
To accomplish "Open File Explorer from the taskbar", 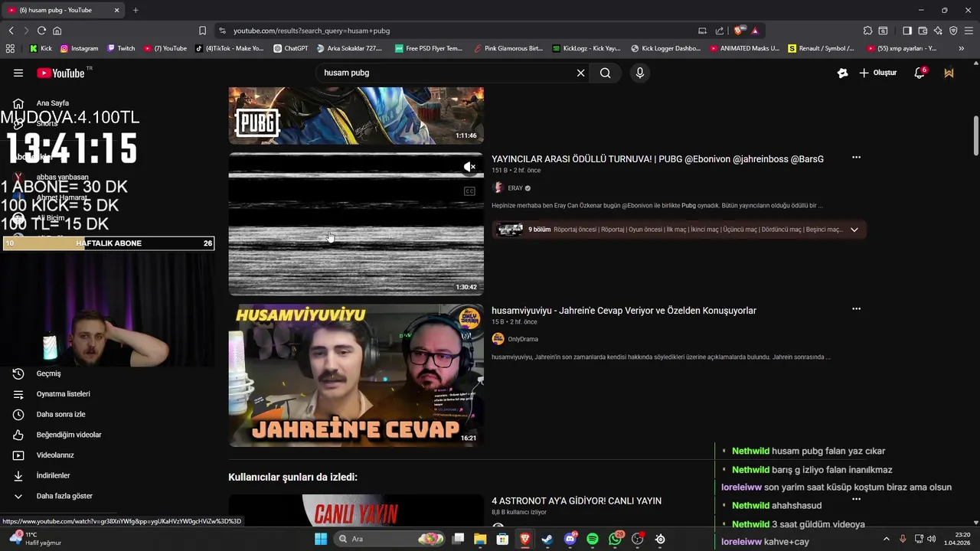I will point(480,539).
